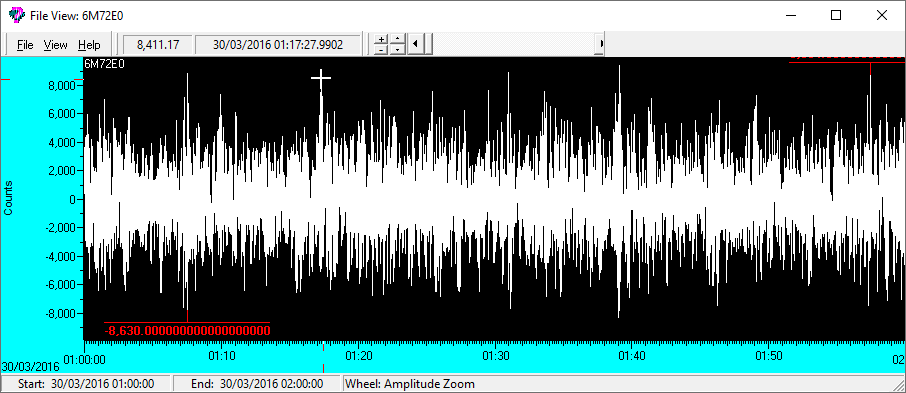Click the plus zoom-in button
This screenshot has width=906, height=393.
pyautogui.click(x=381, y=39)
